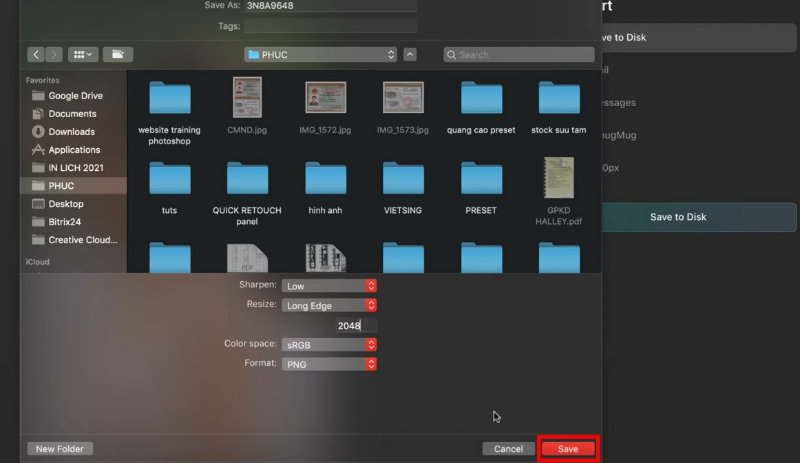800x463 pixels.
Task: Select Save to Disk option atop export panel
Action: (699, 37)
